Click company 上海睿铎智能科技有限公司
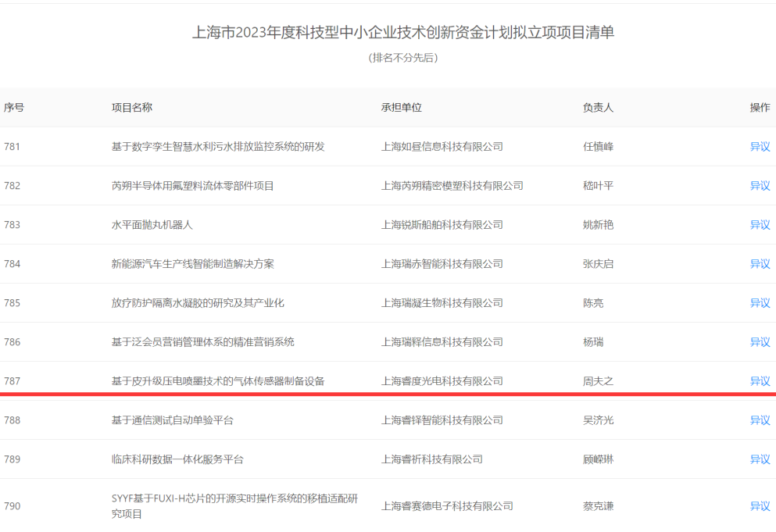776x532 pixels. point(442,420)
